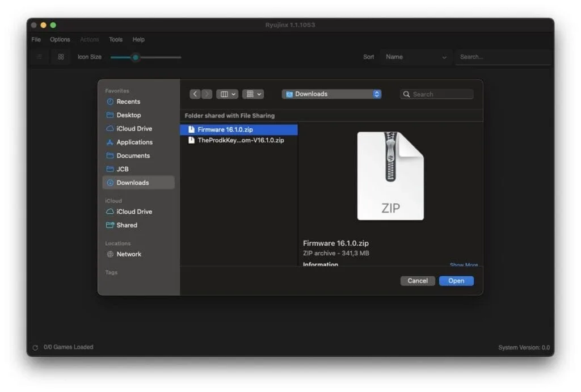The width and height of the screenshot is (581, 392).
Task: Open the Options menu
Action: point(60,39)
